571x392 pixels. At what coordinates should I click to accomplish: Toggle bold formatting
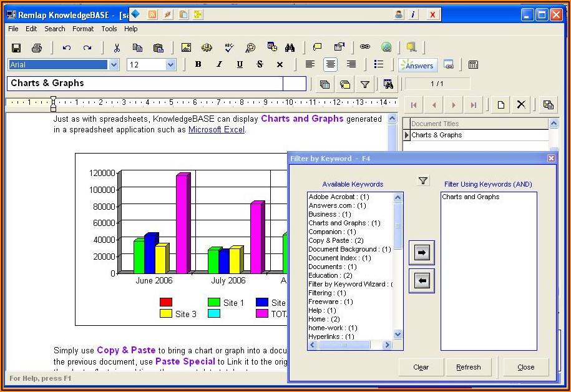pyautogui.click(x=198, y=64)
